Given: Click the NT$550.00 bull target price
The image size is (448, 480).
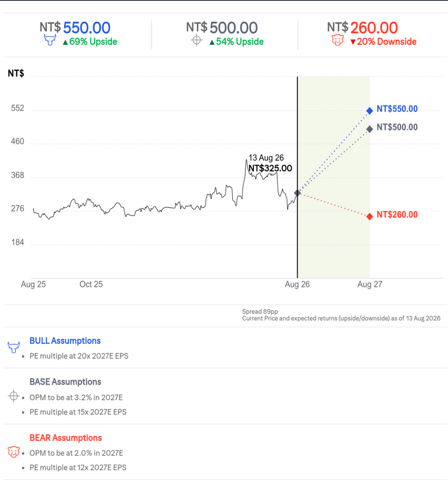Looking at the screenshot, I should click(x=75, y=28).
